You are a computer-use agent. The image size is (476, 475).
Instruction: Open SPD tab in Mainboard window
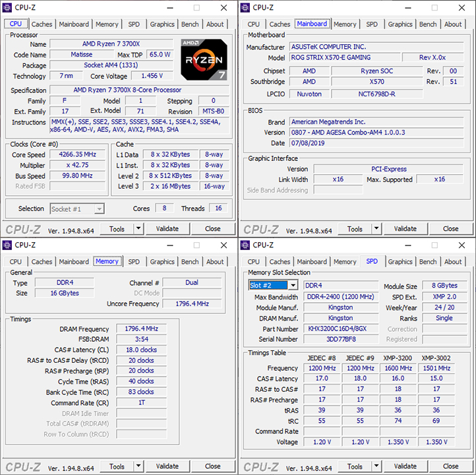click(x=372, y=24)
